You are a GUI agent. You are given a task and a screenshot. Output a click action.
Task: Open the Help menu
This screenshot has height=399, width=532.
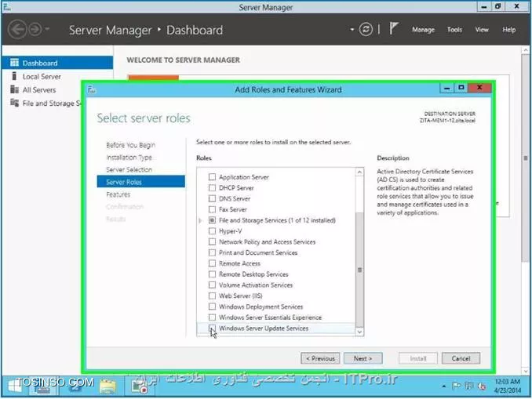508,30
